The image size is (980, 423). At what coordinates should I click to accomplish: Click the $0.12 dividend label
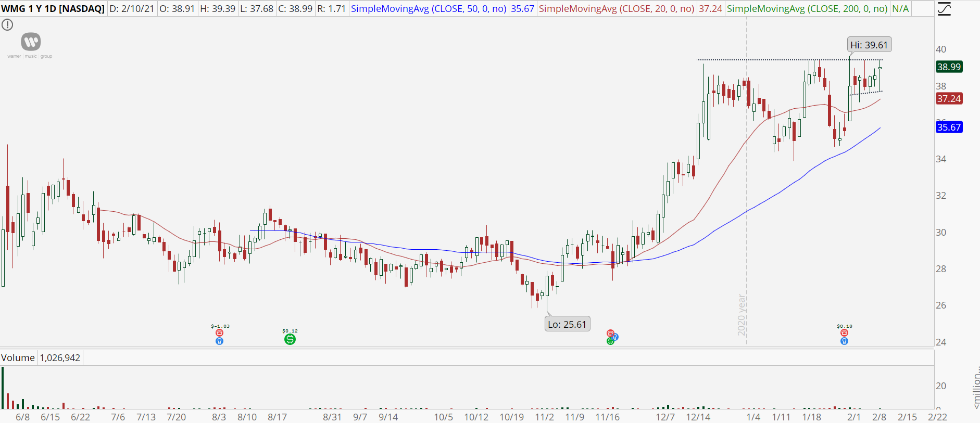(x=290, y=331)
